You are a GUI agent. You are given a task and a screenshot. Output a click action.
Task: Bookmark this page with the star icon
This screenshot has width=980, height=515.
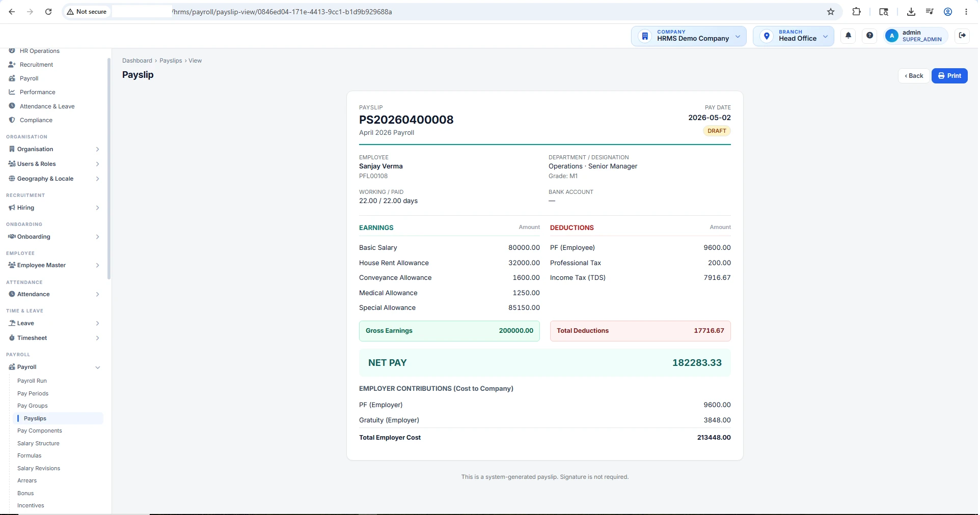tap(831, 12)
